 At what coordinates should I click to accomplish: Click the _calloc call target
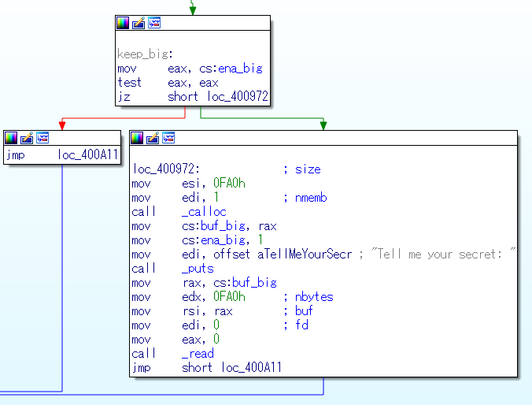pos(204,212)
